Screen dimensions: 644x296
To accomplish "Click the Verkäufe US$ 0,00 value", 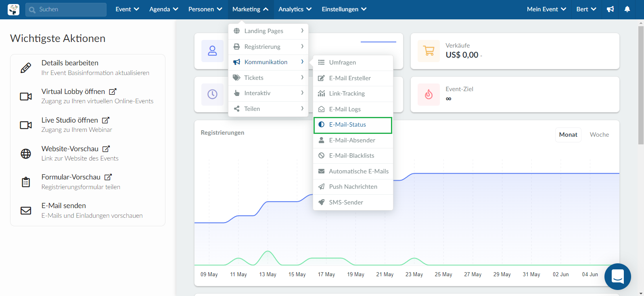I will [x=462, y=55].
